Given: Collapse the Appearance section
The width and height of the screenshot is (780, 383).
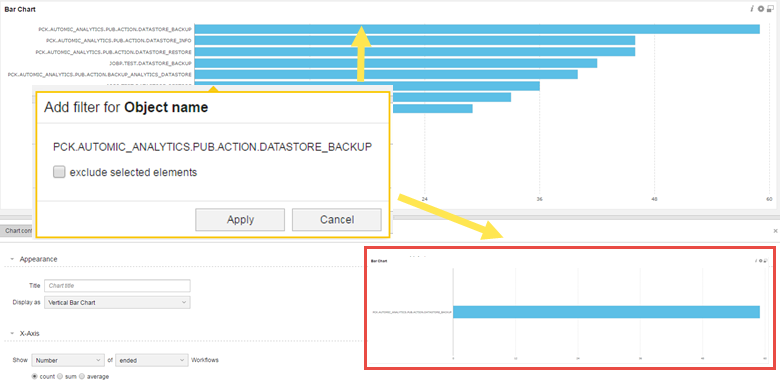Looking at the screenshot, I should pos(12,259).
